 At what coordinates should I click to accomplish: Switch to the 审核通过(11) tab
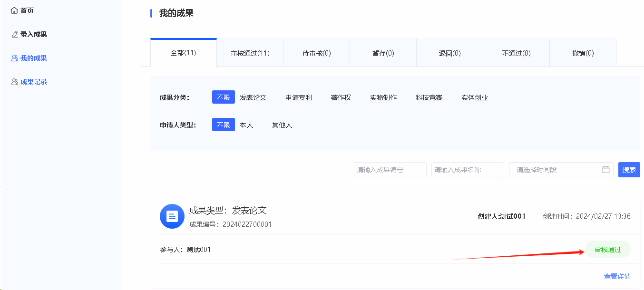250,53
